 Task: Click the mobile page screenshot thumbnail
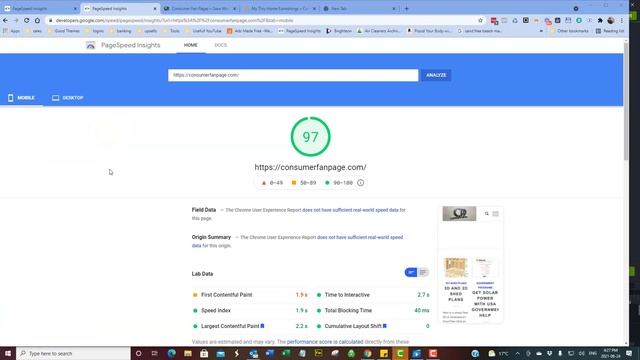click(471, 264)
